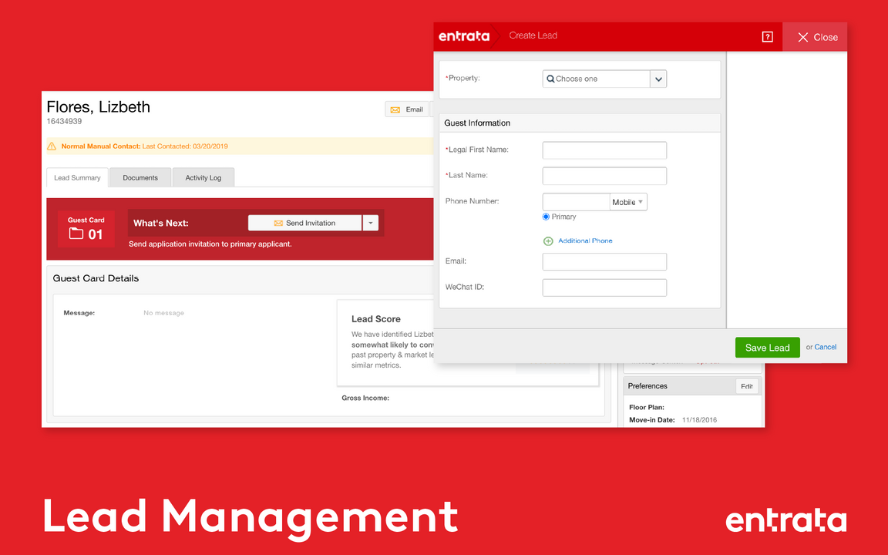
Task: Click the Legal First Name input field
Action: 604,150
